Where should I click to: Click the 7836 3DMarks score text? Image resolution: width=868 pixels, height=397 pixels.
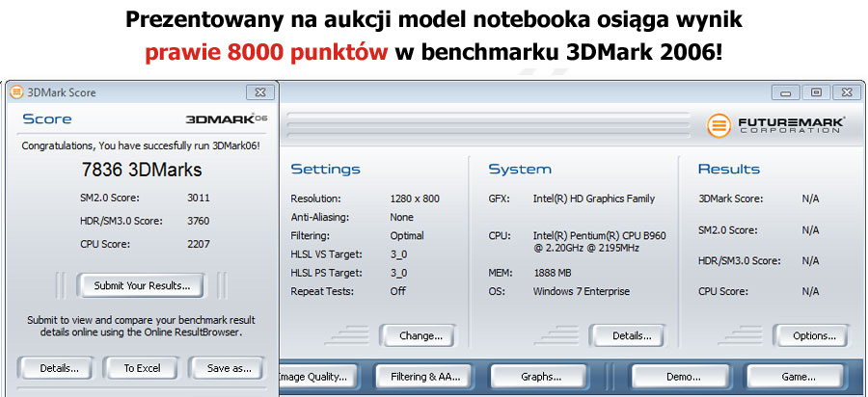tap(141, 171)
